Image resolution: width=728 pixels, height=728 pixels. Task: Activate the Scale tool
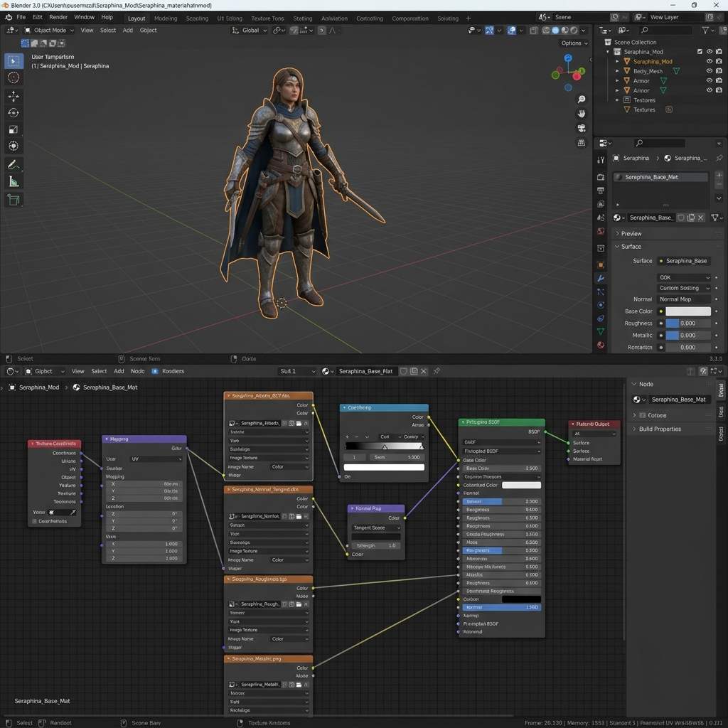[x=14, y=129]
